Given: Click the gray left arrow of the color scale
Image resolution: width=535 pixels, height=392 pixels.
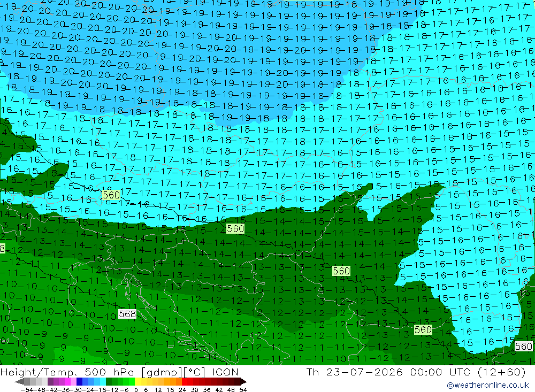Looking at the screenshot, I should (19, 382).
